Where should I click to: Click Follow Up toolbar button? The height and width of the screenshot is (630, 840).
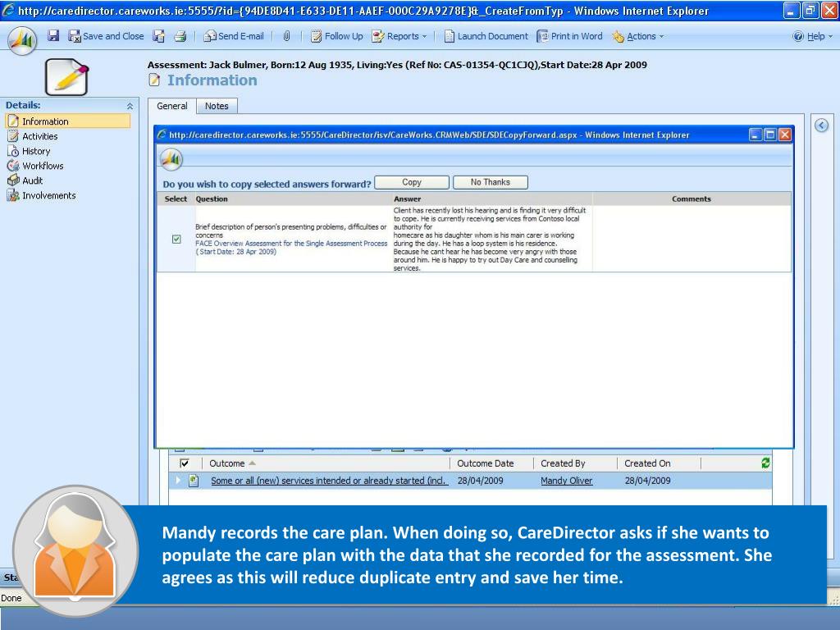coord(337,36)
